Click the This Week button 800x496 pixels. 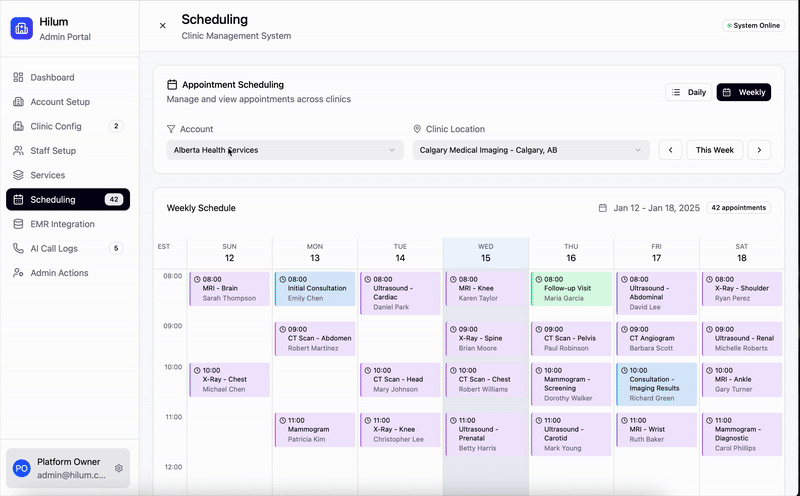715,150
